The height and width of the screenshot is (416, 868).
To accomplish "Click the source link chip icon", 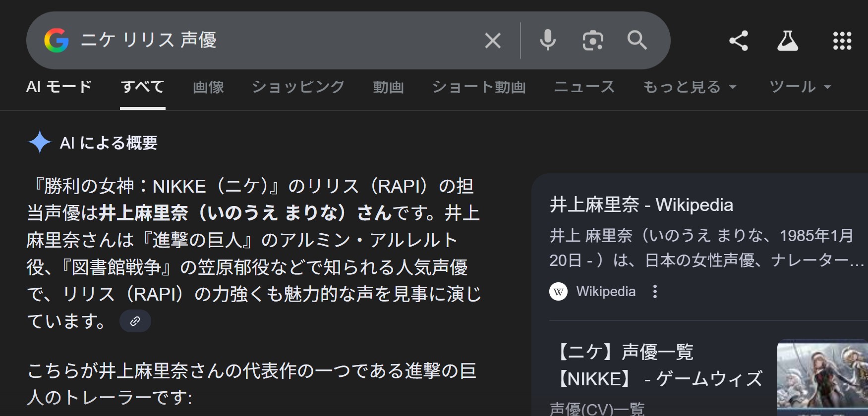I will pyautogui.click(x=135, y=321).
